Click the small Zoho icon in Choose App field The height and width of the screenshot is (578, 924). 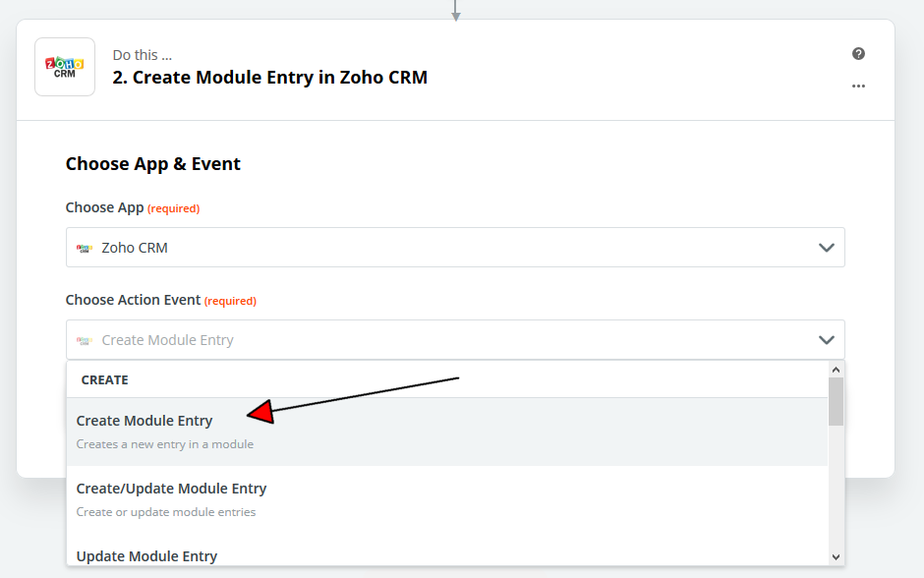pos(85,248)
